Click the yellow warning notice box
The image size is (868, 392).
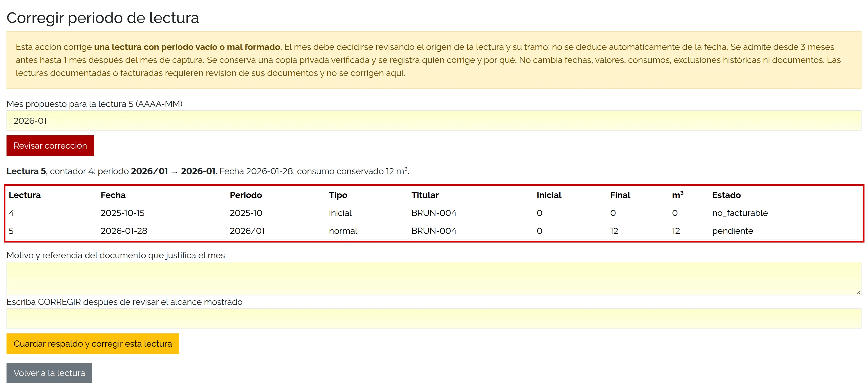[x=434, y=60]
